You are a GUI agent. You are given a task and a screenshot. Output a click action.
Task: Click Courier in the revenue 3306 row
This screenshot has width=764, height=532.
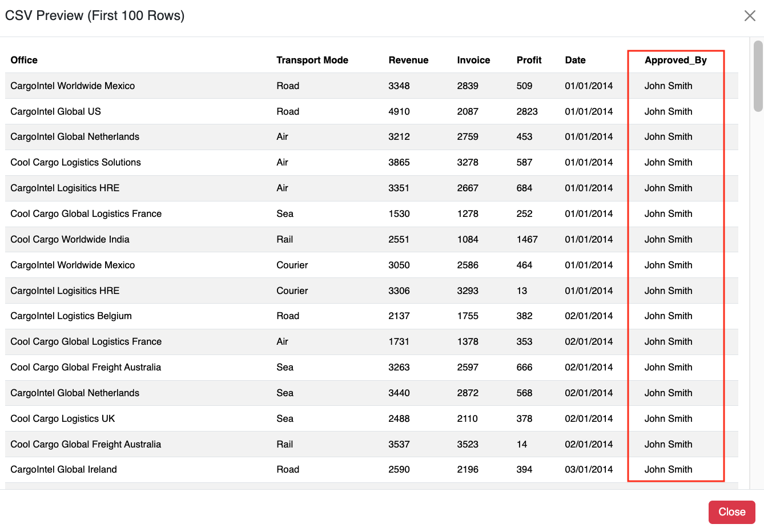pos(292,291)
